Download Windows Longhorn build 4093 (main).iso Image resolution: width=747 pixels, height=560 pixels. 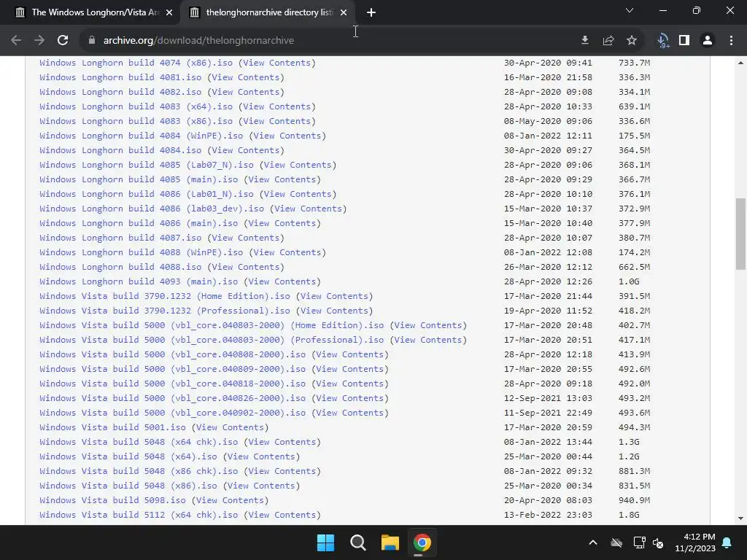(x=139, y=281)
